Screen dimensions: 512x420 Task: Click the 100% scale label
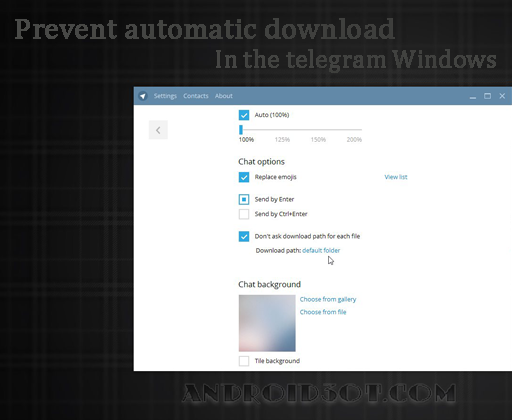(246, 139)
